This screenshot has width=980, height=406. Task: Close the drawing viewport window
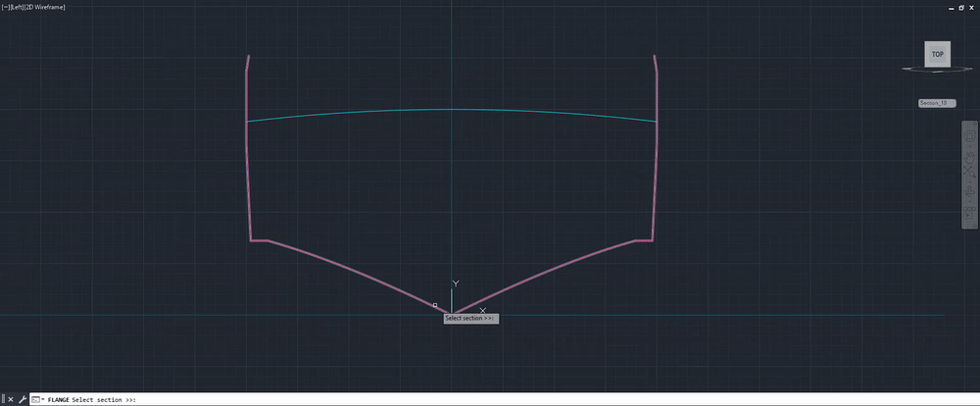(x=970, y=8)
